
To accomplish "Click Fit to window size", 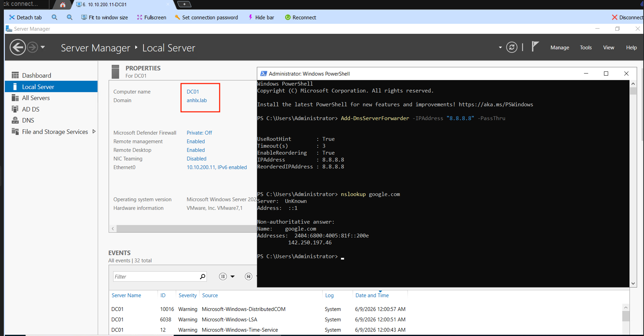I will (104, 17).
